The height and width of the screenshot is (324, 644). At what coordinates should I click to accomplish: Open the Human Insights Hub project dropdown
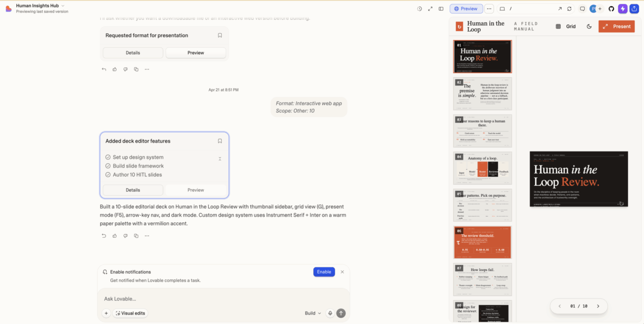tap(40, 6)
